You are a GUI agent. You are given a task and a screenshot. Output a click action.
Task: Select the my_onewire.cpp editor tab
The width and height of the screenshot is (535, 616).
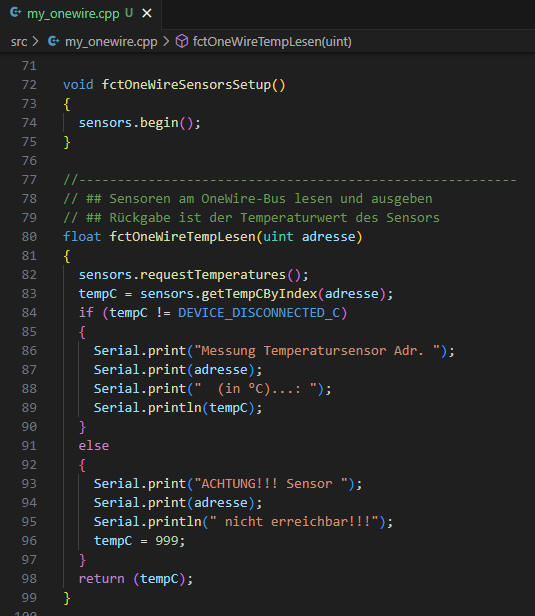click(80, 13)
